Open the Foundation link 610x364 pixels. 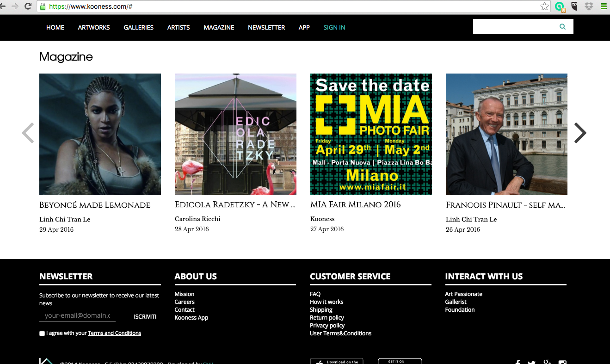tap(460, 310)
